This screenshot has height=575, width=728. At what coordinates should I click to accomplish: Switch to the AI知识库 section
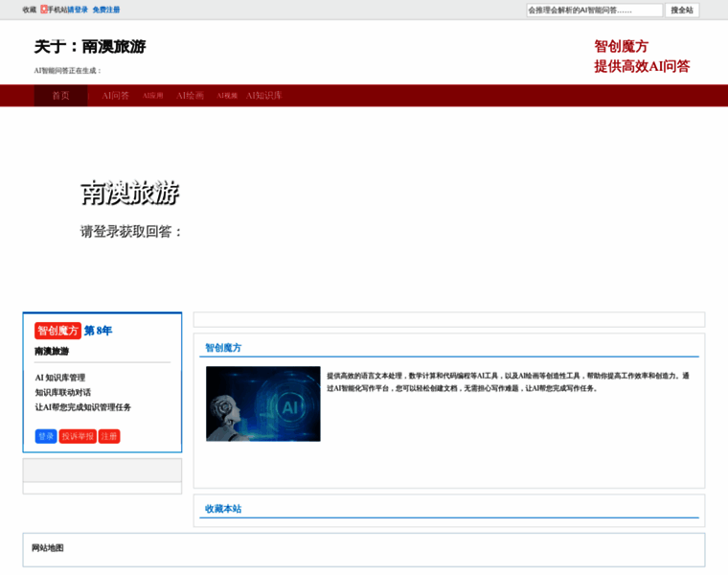coord(263,96)
